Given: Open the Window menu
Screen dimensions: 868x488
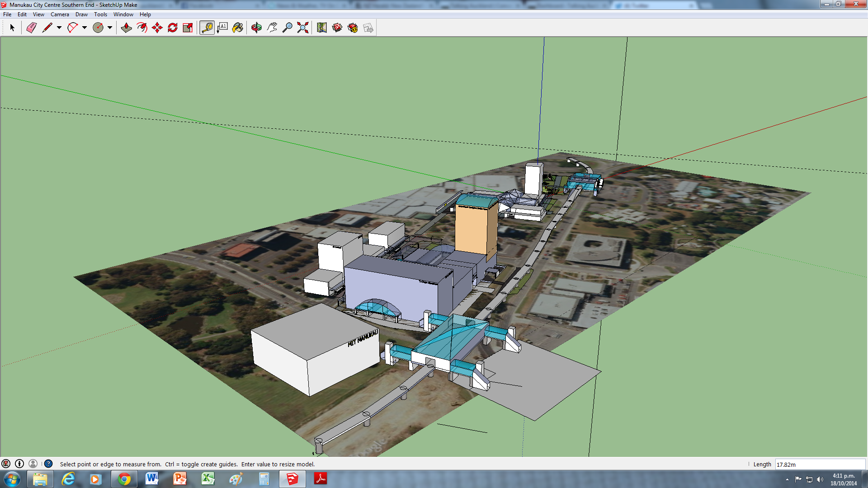Looking at the screenshot, I should coord(123,14).
